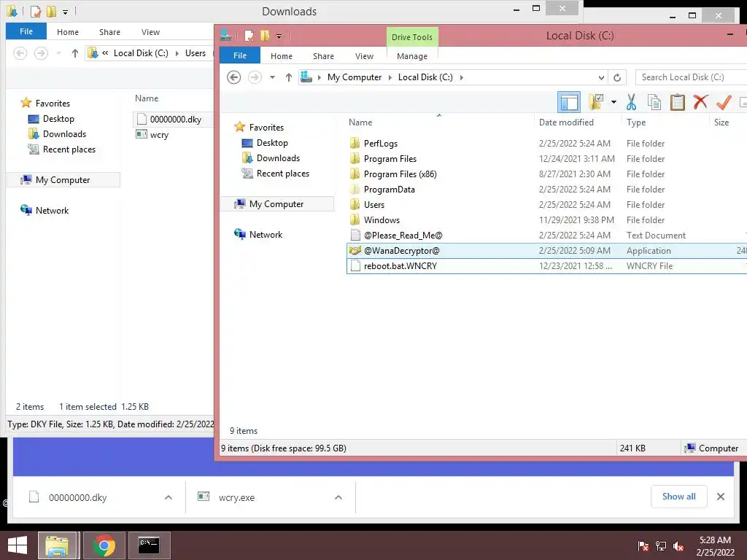
Task: Open Command Prompt from taskbar
Action: pos(149,545)
